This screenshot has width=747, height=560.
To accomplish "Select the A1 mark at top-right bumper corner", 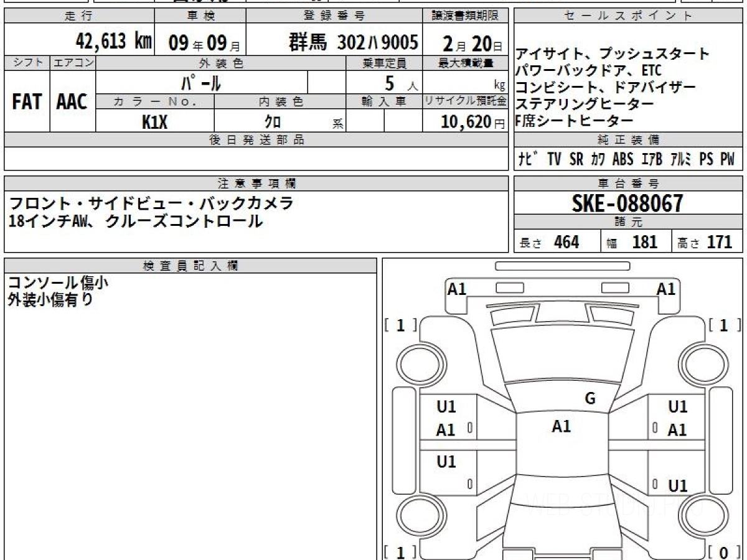I will [666, 289].
